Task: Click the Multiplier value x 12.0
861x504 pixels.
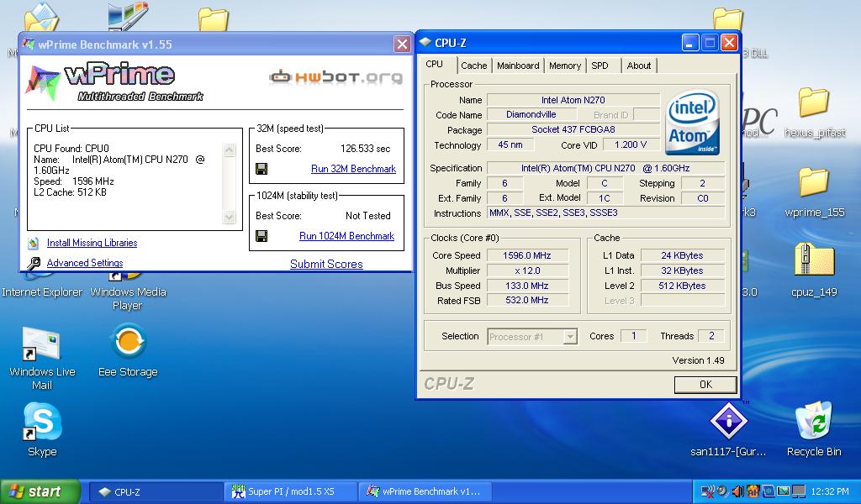Action: [527, 271]
